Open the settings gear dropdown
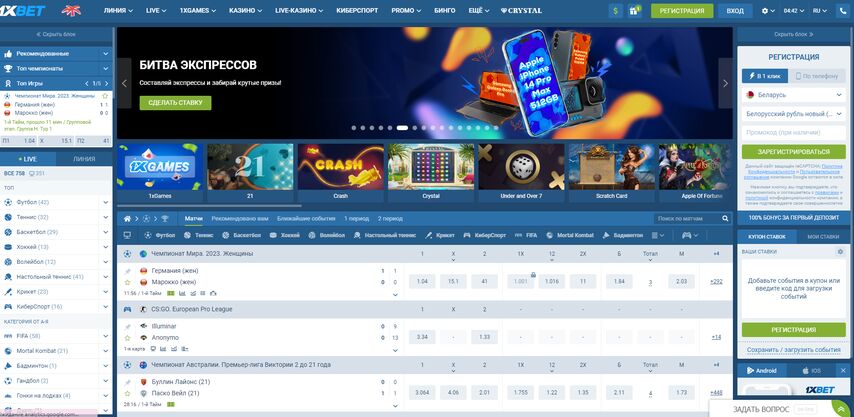The width and height of the screenshot is (854, 417). point(768,10)
